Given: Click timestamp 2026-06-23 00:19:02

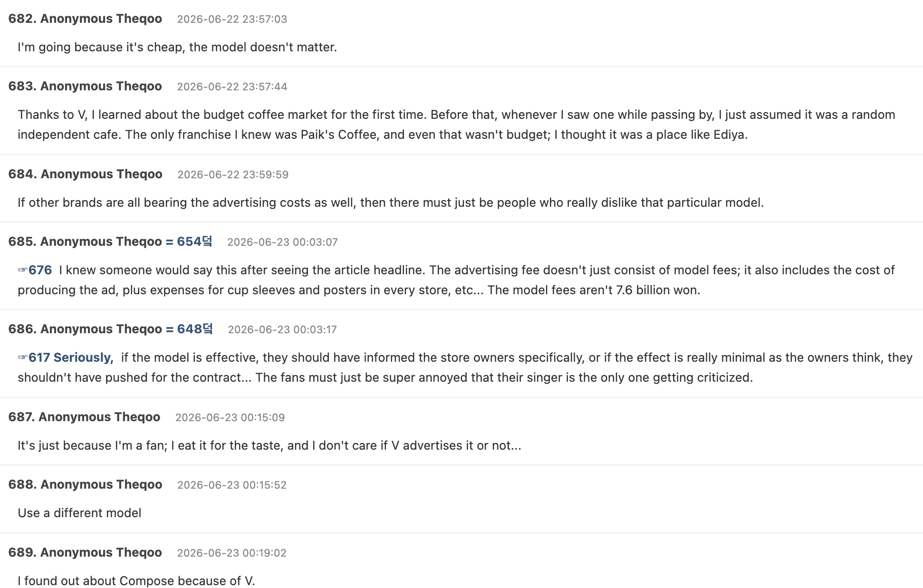Looking at the screenshot, I should tap(231, 553).
